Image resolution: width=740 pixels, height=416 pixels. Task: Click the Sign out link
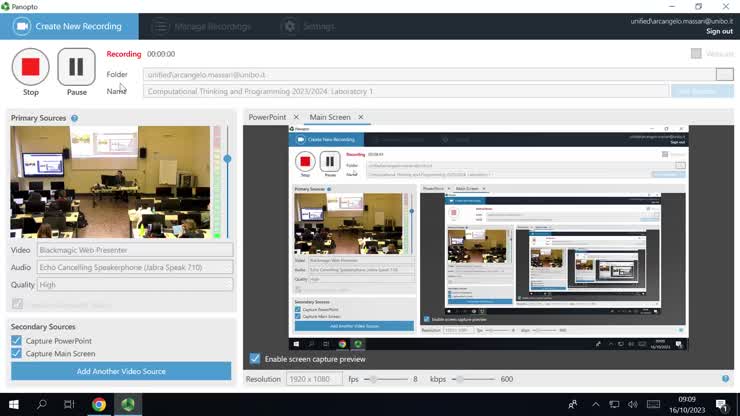pyautogui.click(x=719, y=32)
